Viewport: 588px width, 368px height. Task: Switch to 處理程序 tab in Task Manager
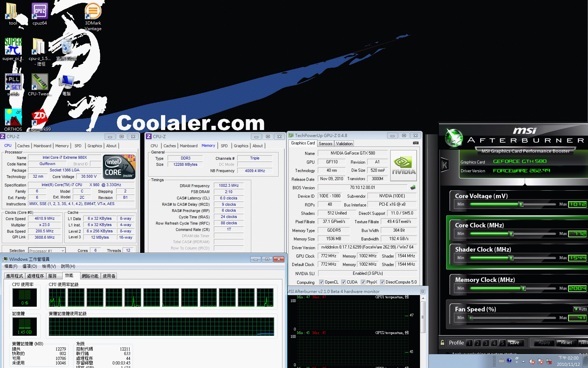(36, 276)
